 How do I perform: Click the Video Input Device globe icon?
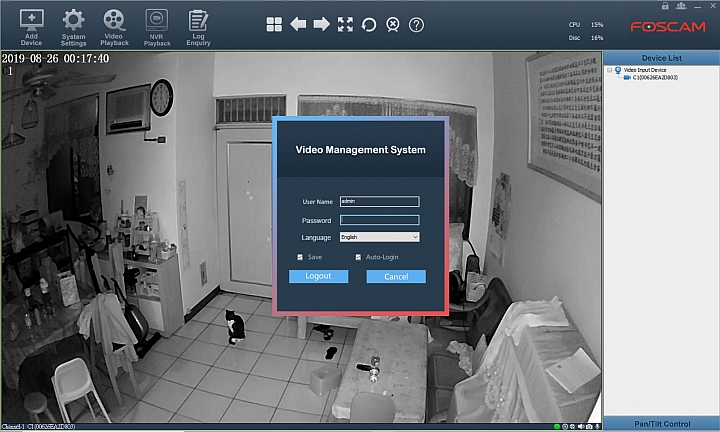(618, 70)
